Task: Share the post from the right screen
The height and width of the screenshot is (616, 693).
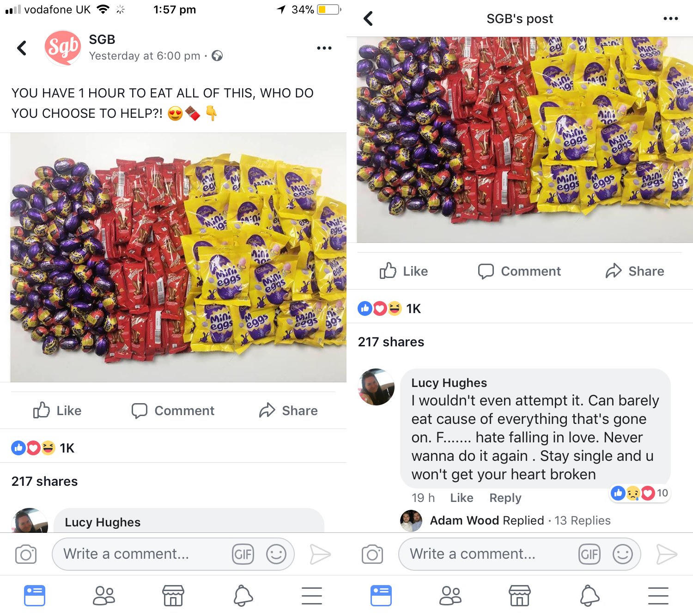Action: [635, 271]
